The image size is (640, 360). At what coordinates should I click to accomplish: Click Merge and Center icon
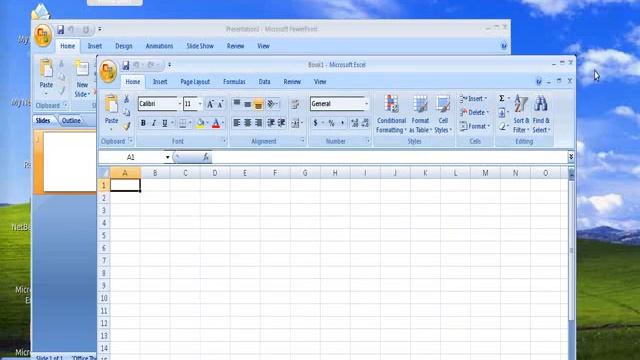(x=295, y=123)
